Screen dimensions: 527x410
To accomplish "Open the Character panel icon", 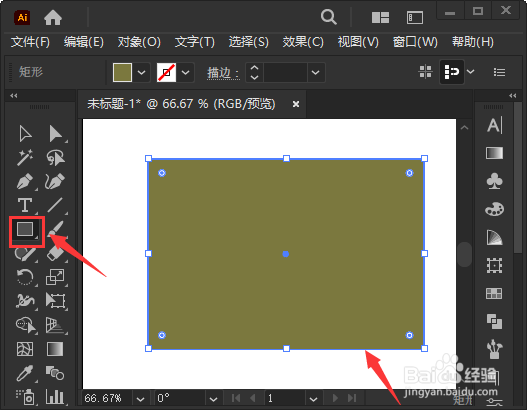I will [x=494, y=125].
